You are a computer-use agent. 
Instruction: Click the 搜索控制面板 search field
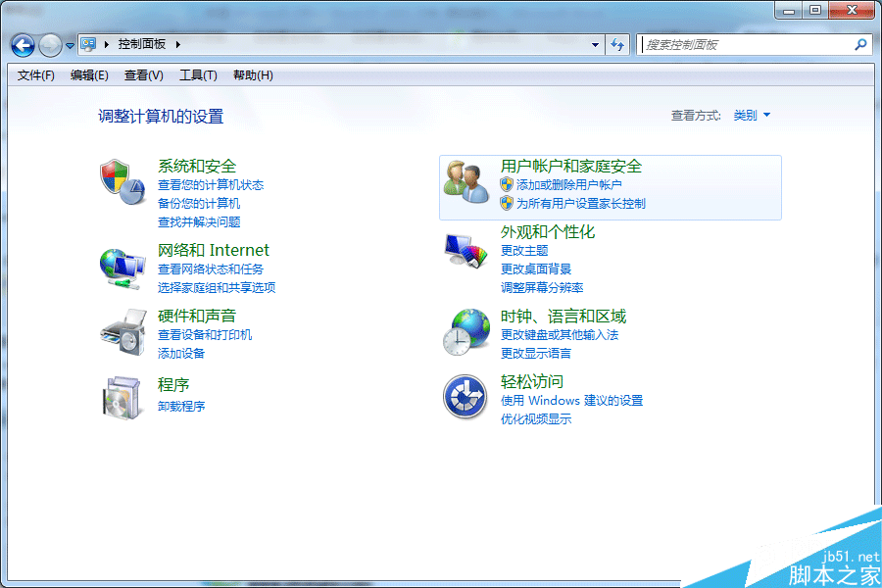point(745,45)
